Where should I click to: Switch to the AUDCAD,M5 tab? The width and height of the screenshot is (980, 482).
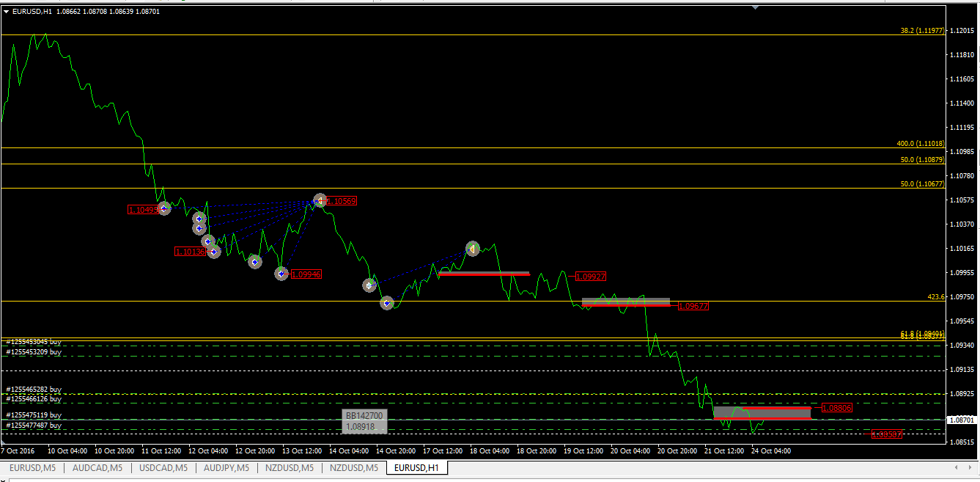[x=97, y=468]
